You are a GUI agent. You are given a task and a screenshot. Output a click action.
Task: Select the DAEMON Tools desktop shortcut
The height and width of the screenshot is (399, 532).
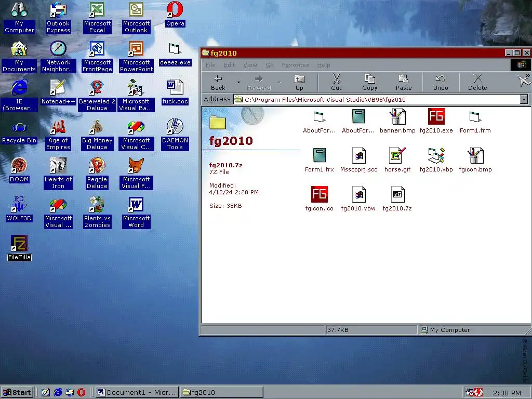point(175,135)
